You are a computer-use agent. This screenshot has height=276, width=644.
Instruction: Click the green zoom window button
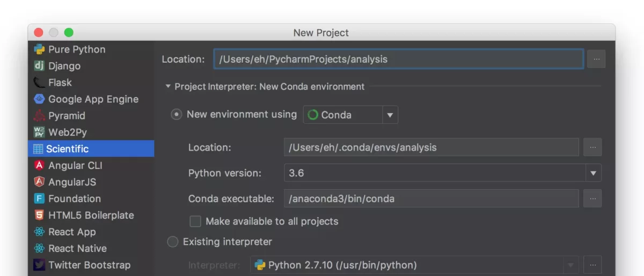[x=69, y=33]
